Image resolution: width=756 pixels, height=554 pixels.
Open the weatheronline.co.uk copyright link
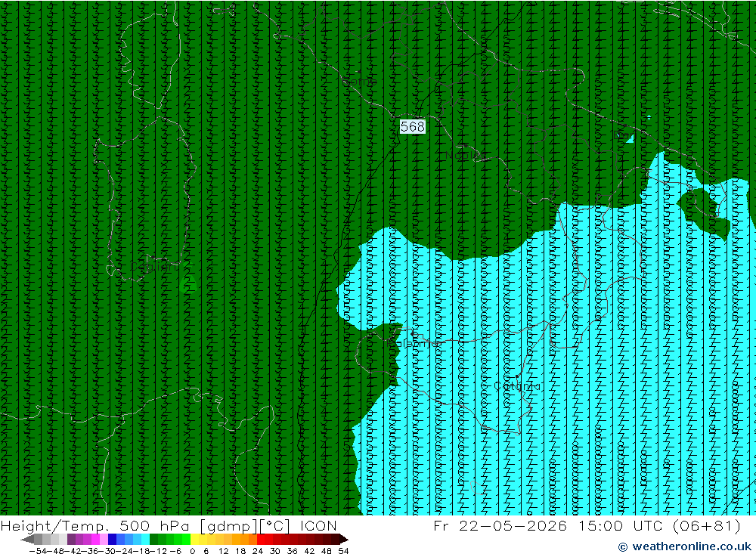click(x=685, y=546)
